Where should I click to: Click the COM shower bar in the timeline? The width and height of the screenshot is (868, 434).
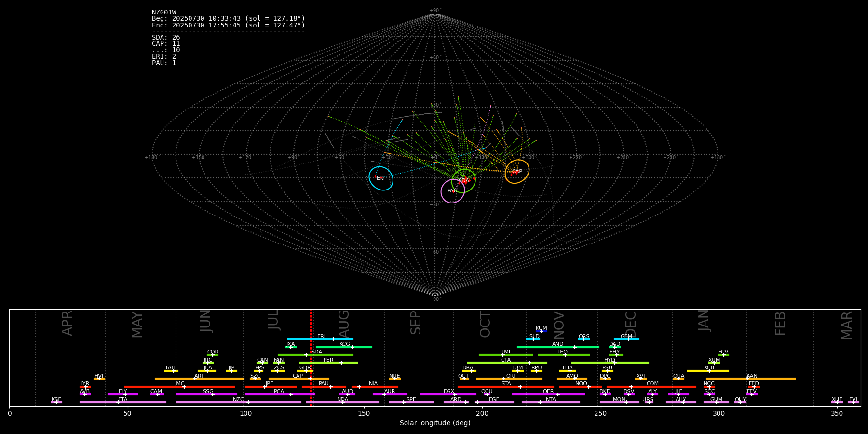[x=652, y=387]
